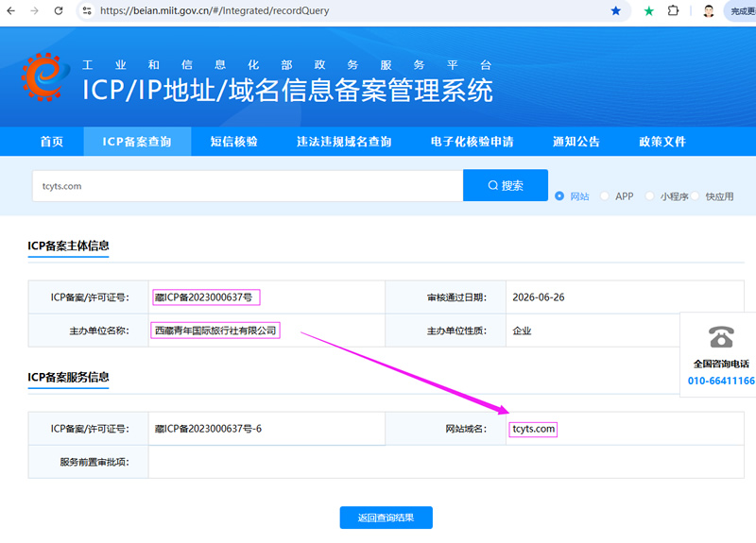Click the 返回查询结果 button

[x=387, y=518]
